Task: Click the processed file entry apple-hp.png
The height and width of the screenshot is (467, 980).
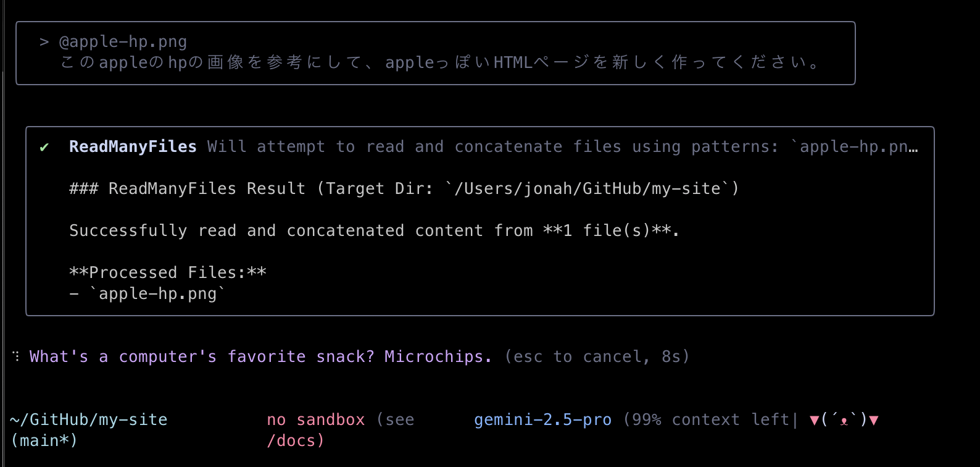Action: (157, 293)
